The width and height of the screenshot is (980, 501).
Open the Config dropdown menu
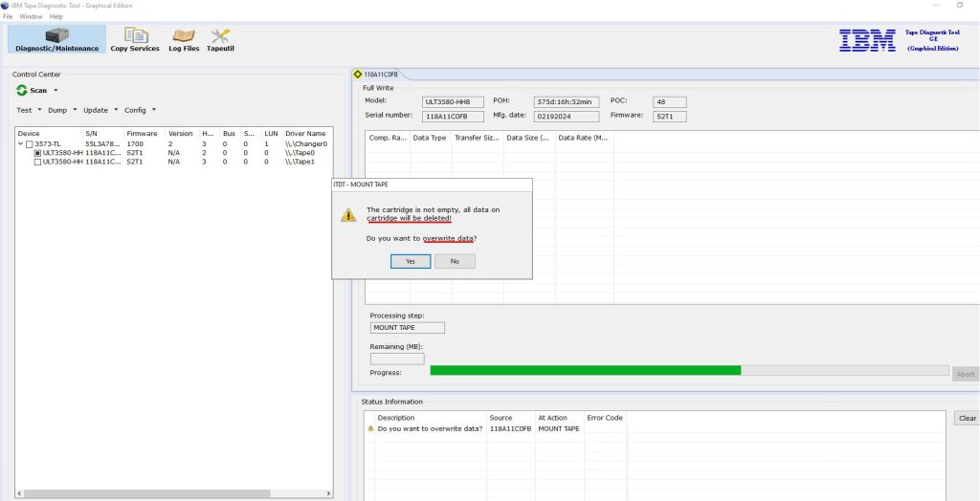[140, 110]
